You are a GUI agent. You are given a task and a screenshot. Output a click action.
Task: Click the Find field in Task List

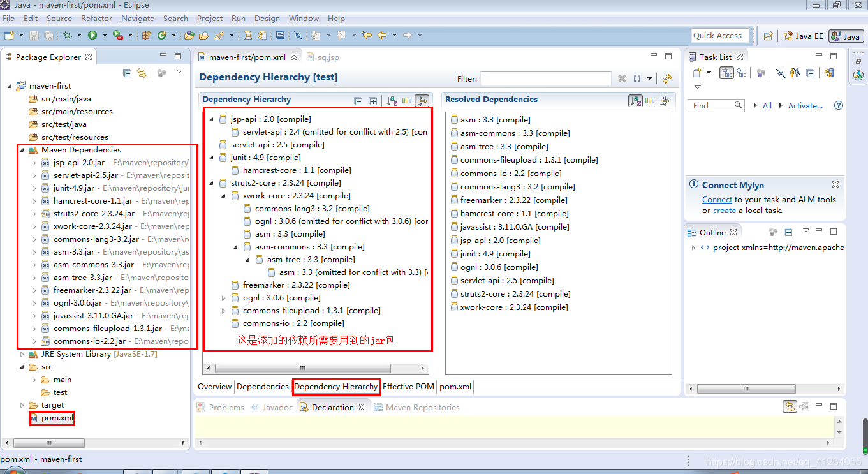716,105
